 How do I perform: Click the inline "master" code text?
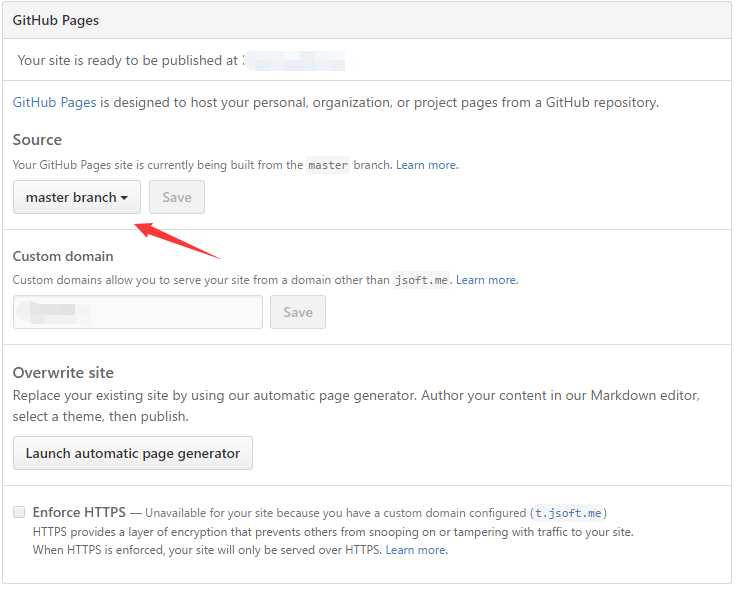coord(328,165)
